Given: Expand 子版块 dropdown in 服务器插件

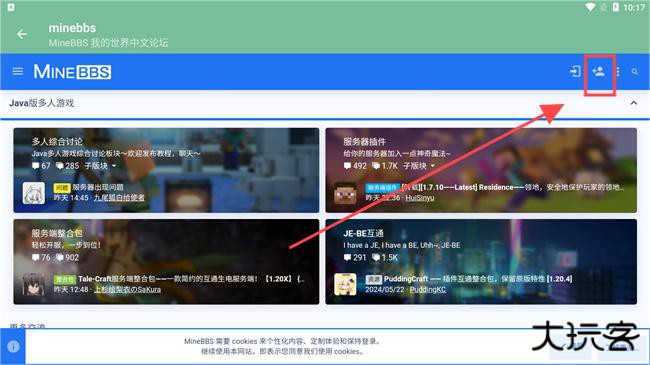Looking at the screenshot, I should (419, 166).
